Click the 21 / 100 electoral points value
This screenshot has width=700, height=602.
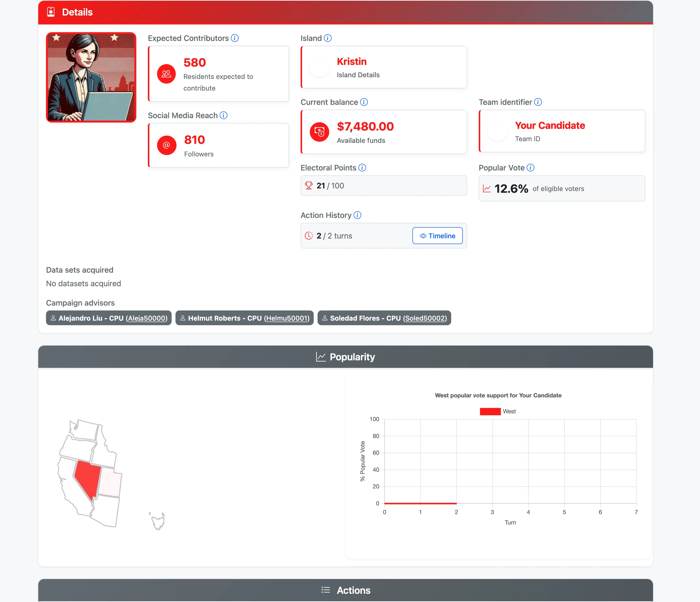330,185
